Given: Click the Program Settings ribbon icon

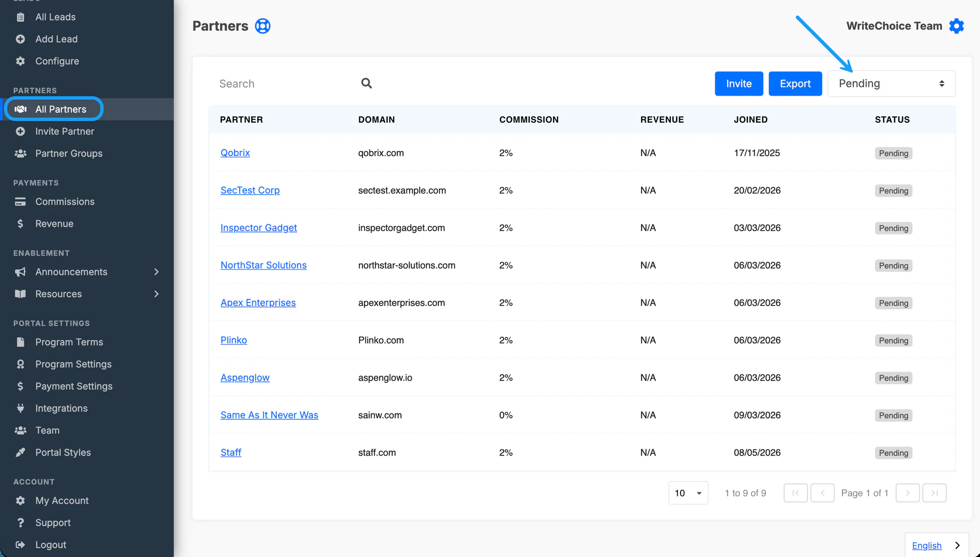Looking at the screenshot, I should point(20,364).
